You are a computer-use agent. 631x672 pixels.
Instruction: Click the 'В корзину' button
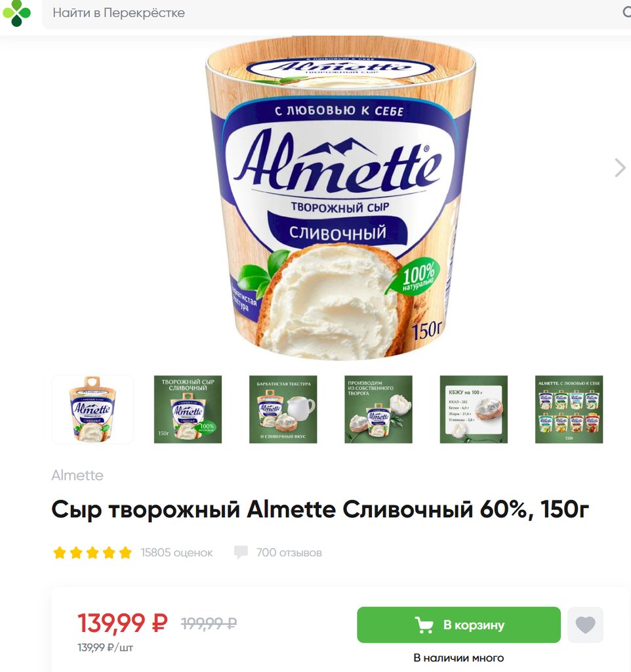(x=458, y=625)
